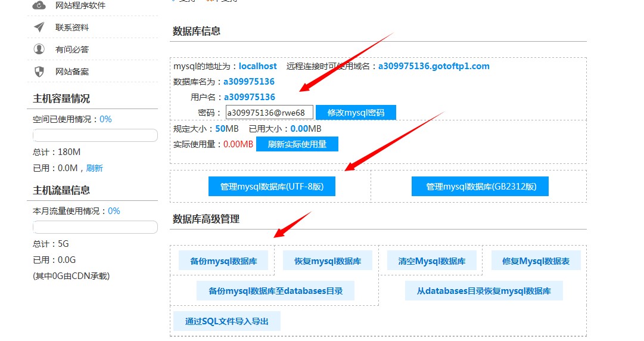Click the 备份mysql数据库 button
Image resolution: width=644 pixels, height=341 pixels.
tap(223, 261)
